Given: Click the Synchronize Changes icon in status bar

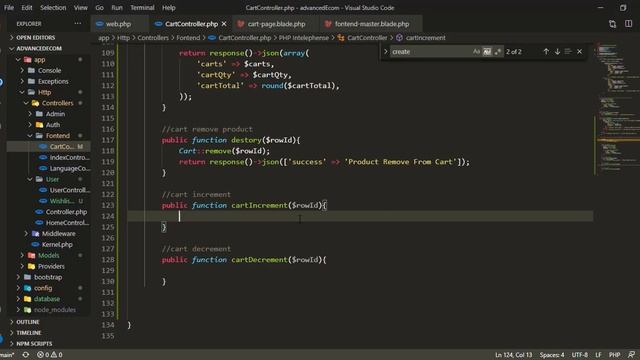Looking at the screenshot, I should coord(25,355).
